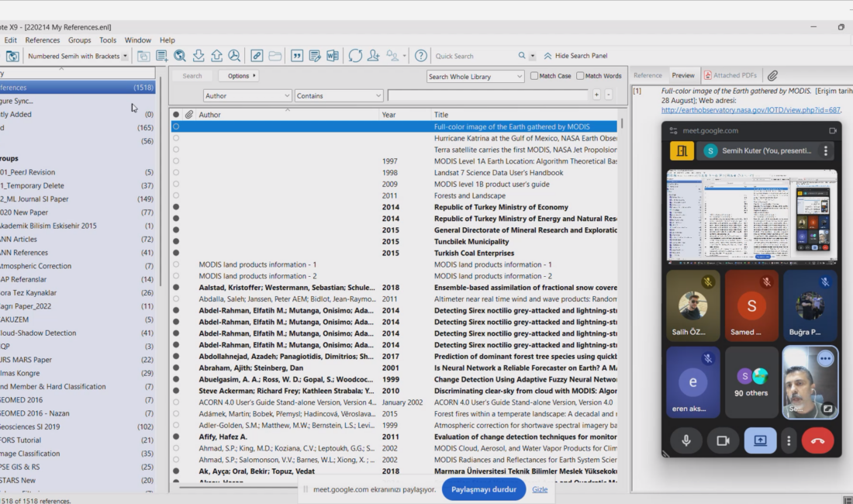Open the earthobservatory.nasa.gov link in preview
853x504 pixels.
click(x=751, y=110)
